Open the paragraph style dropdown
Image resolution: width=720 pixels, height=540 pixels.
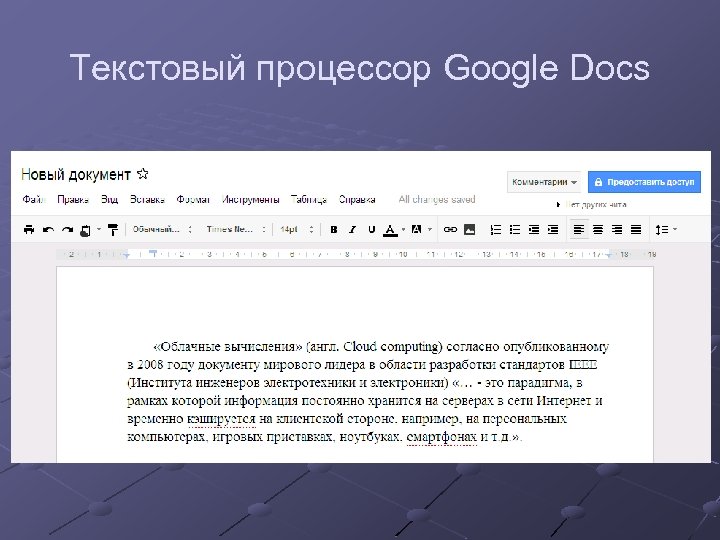click(x=162, y=229)
